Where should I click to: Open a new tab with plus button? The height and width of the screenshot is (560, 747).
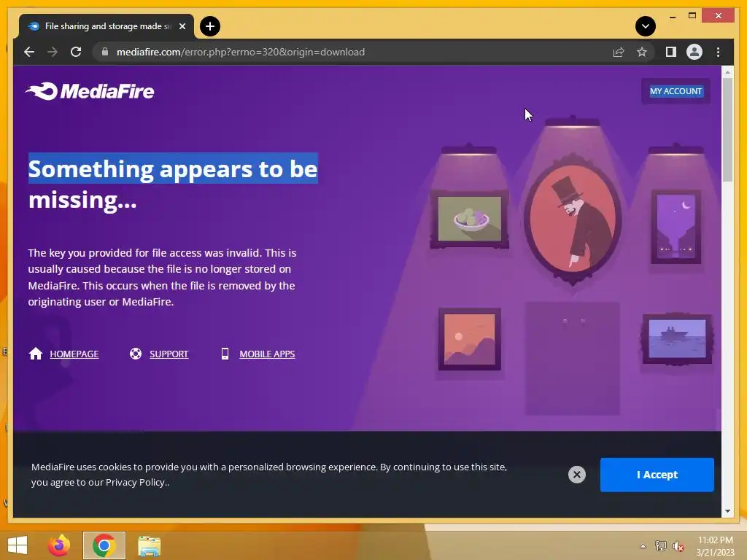tap(210, 26)
